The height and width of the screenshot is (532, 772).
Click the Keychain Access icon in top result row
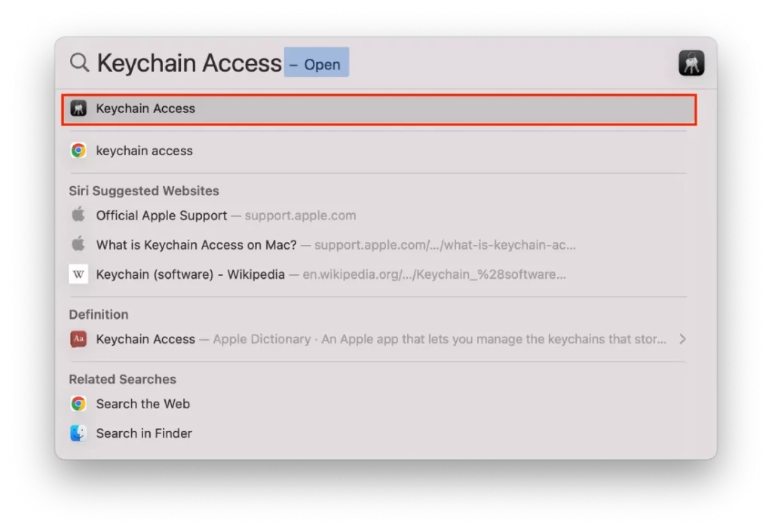click(78, 109)
